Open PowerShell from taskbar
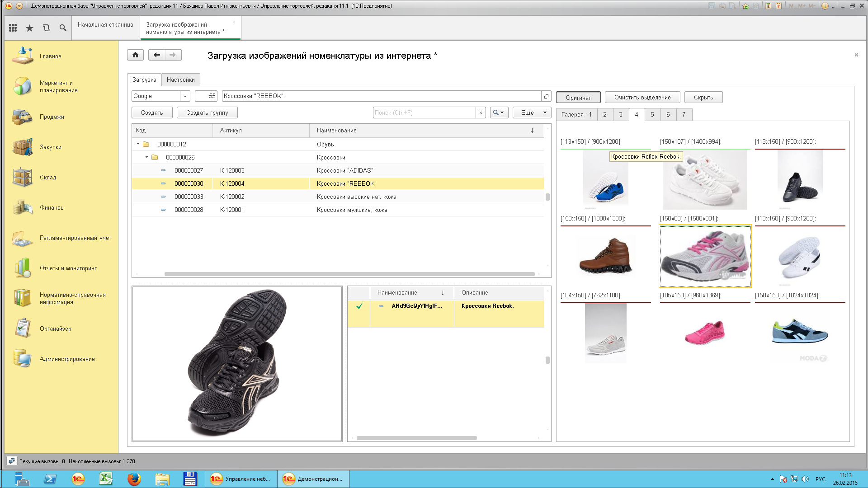The width and height of the screenshot is (868, 488). point(50,479)
